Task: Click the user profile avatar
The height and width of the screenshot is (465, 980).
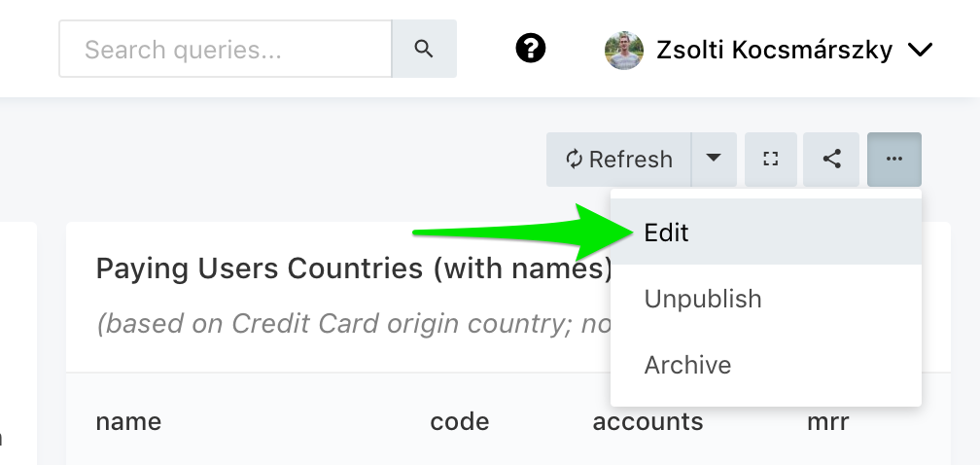Action: click(x=624, y=50)
